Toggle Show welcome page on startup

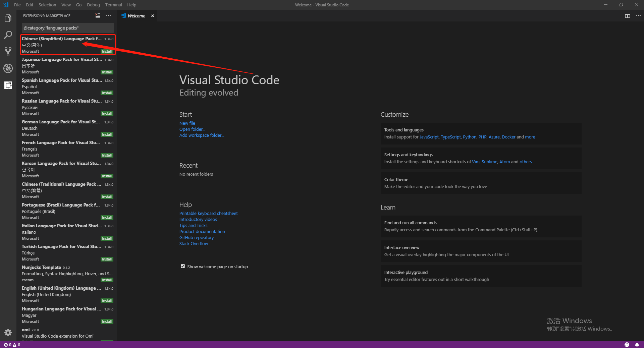(183, 266)
